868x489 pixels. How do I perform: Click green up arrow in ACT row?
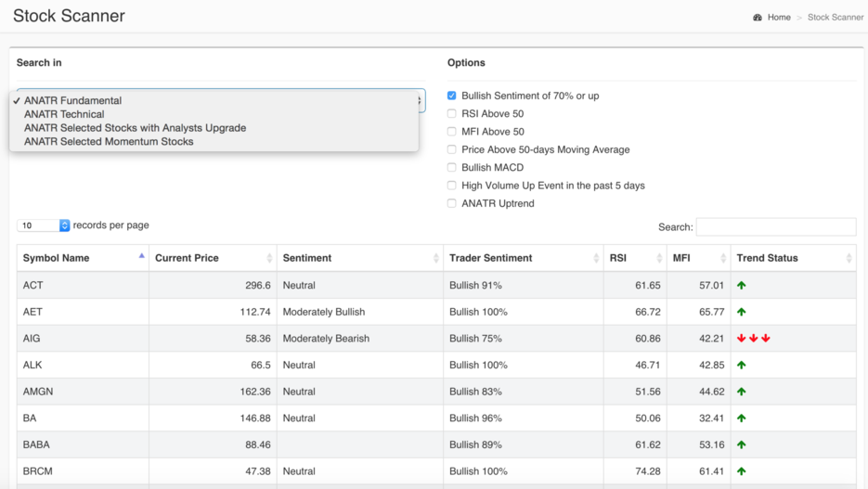click(x=741, y=286)
